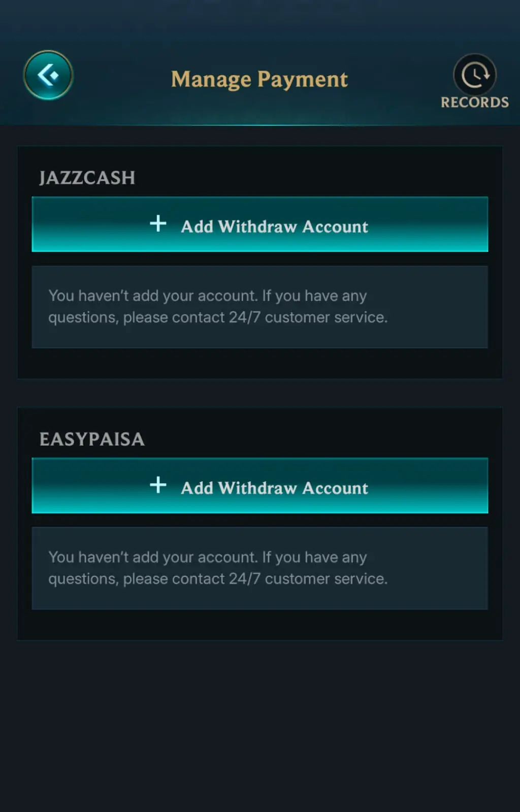The height and width of the screenshot is (812, 520).
Task: Click "24/7 customer service" in JazzCash notice
Action: coord(308,318)
